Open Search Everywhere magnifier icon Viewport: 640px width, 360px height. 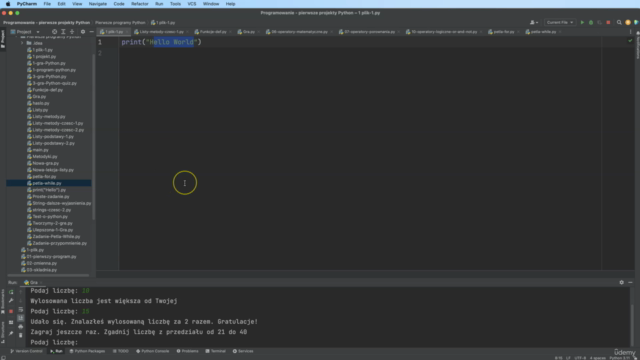pos(619,22)
